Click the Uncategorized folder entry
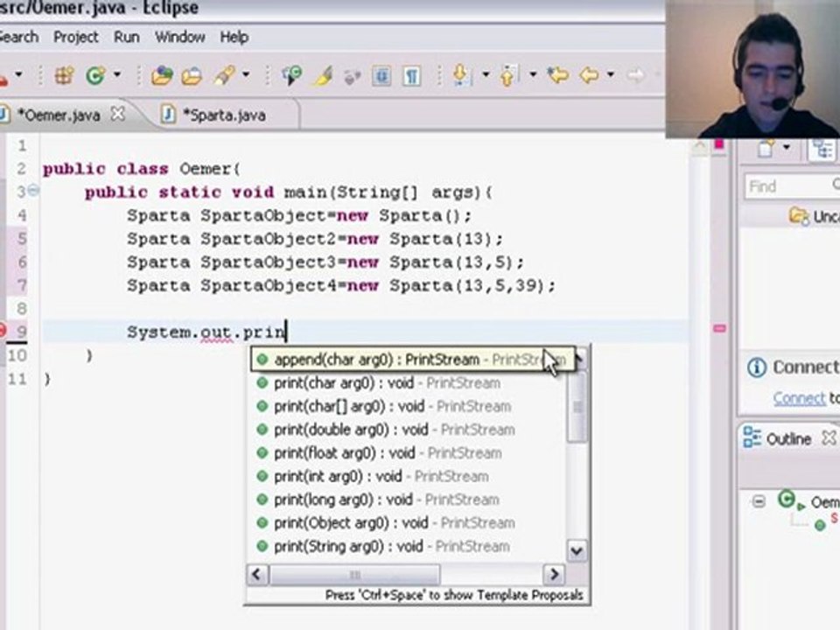 (815, 216)
